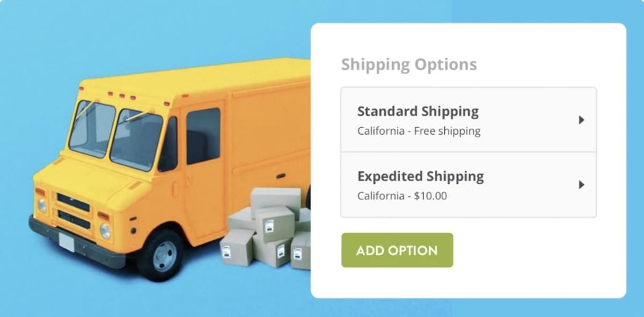The width and height of the screenshot is (644, 317).
Task: Click the Shipping Options heading
Action: pyautogui.click(x=409, y=64)
